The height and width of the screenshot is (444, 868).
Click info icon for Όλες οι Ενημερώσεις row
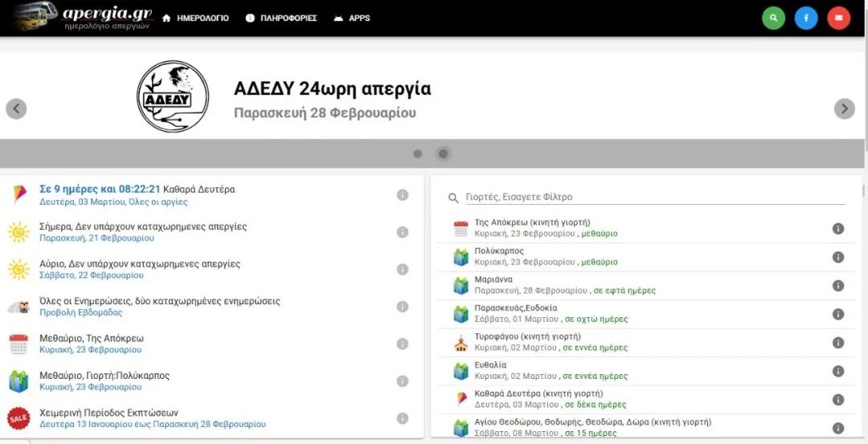pos(403,307)
